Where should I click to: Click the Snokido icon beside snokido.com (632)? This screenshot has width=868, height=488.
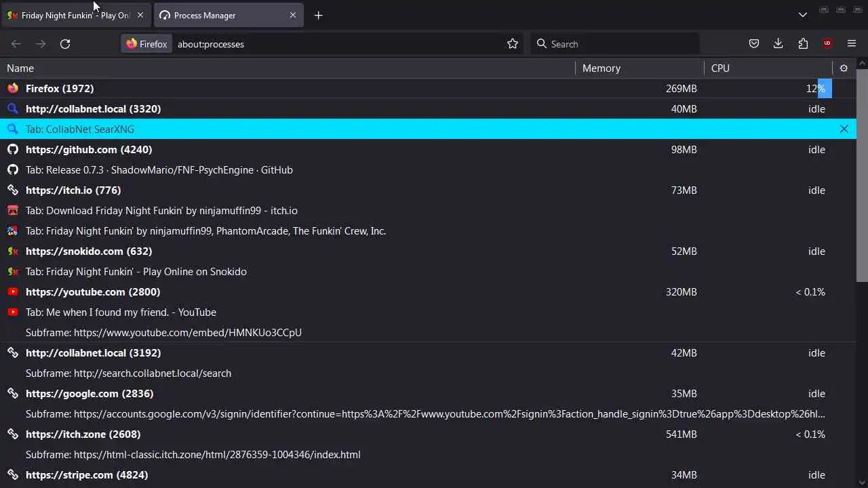tap(12, 251)
